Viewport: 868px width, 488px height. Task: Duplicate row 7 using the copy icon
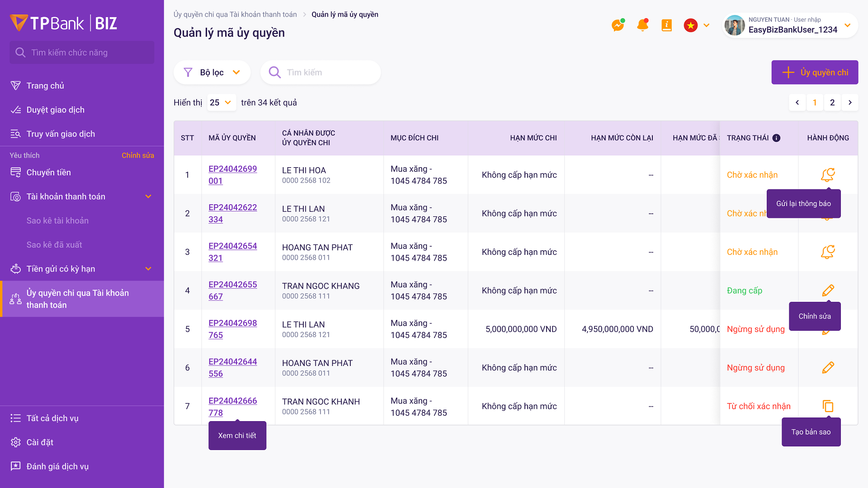828,406
